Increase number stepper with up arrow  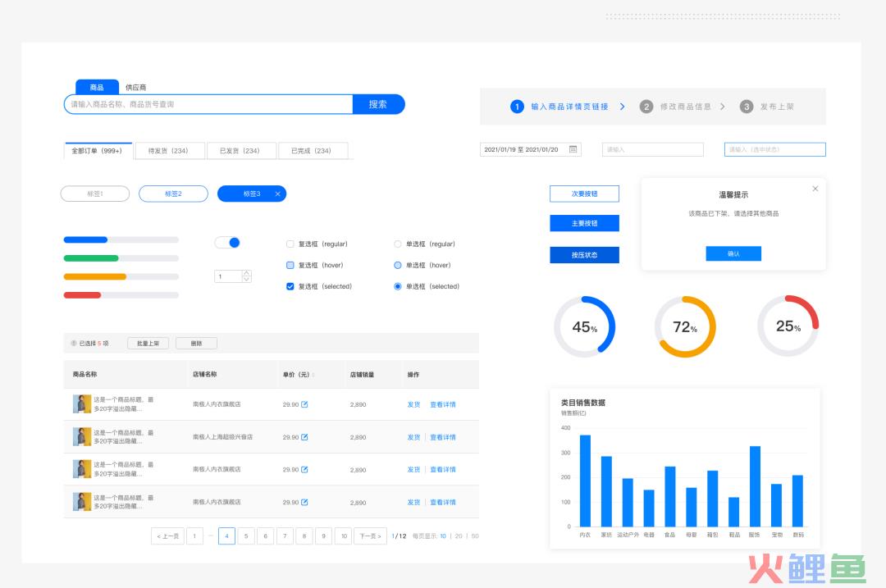coord(246,273)
